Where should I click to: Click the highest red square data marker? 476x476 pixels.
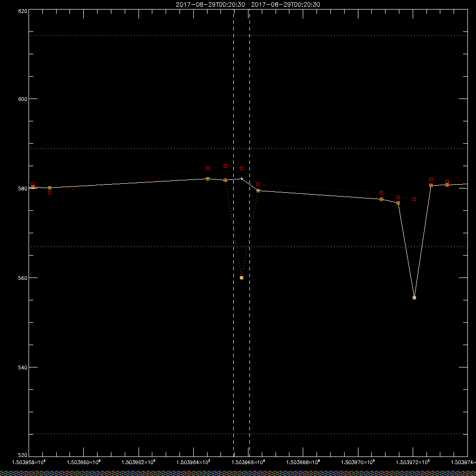225,166
